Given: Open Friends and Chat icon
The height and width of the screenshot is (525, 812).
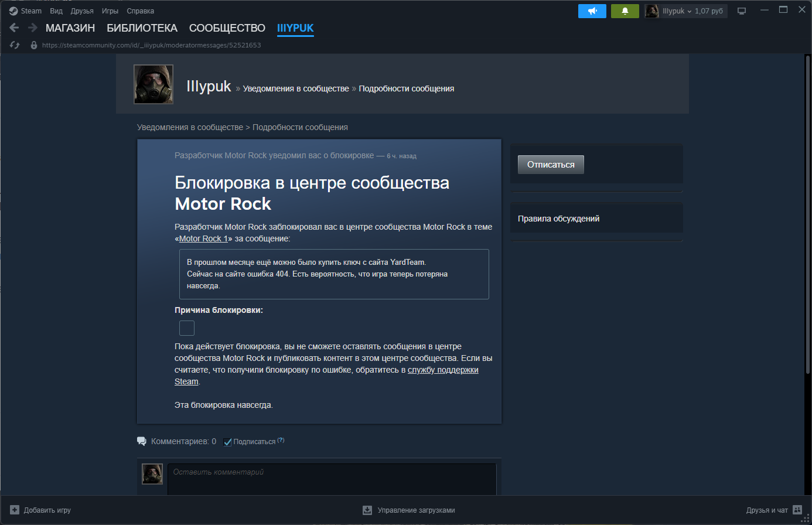Looking at the screenshot, I should coord(797,510).
